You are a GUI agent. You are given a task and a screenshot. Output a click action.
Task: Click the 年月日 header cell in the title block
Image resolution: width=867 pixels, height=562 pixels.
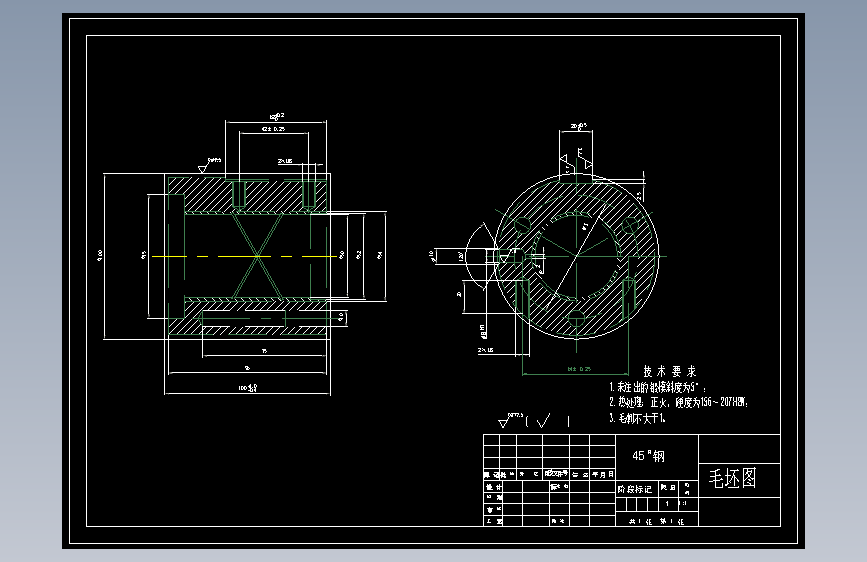pyautogui.click(x=603, y=475)
